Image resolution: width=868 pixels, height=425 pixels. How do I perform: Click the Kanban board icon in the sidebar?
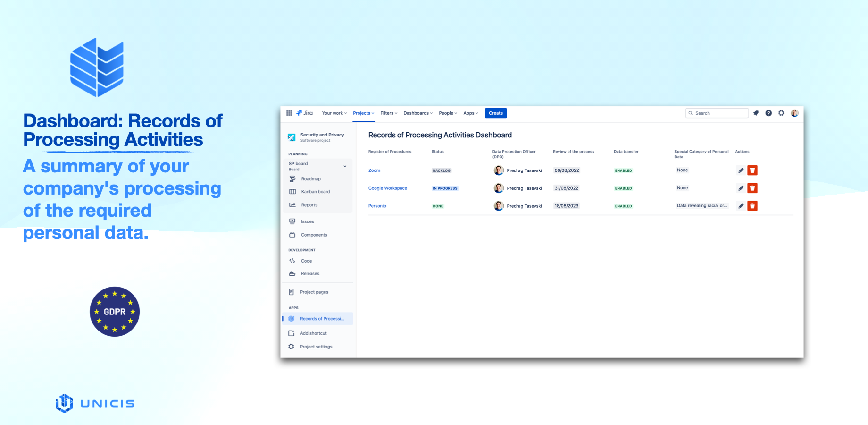pos(292,192)
